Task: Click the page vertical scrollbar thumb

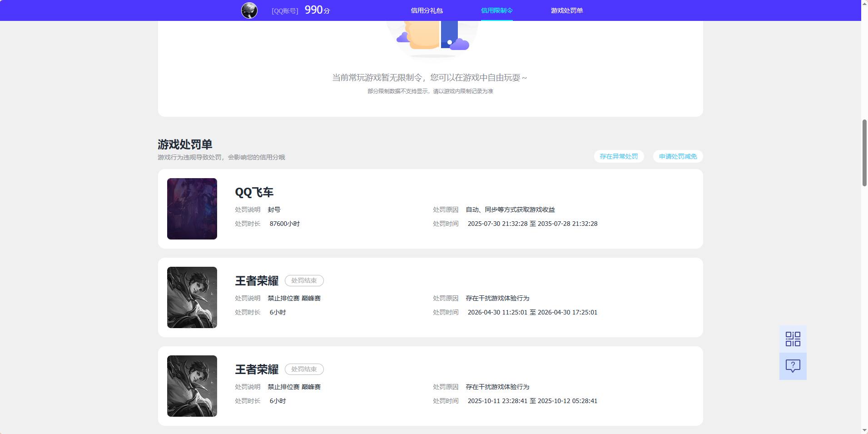Action: 864,153
